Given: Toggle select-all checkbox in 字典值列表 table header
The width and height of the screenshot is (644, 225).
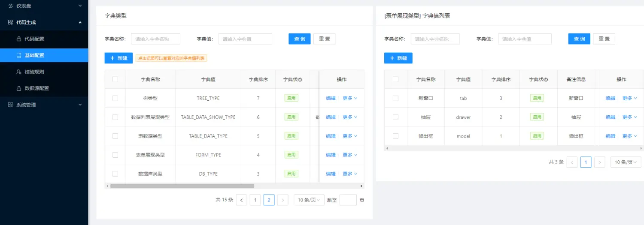Looking at the screenshot, I should click(395, 79).
